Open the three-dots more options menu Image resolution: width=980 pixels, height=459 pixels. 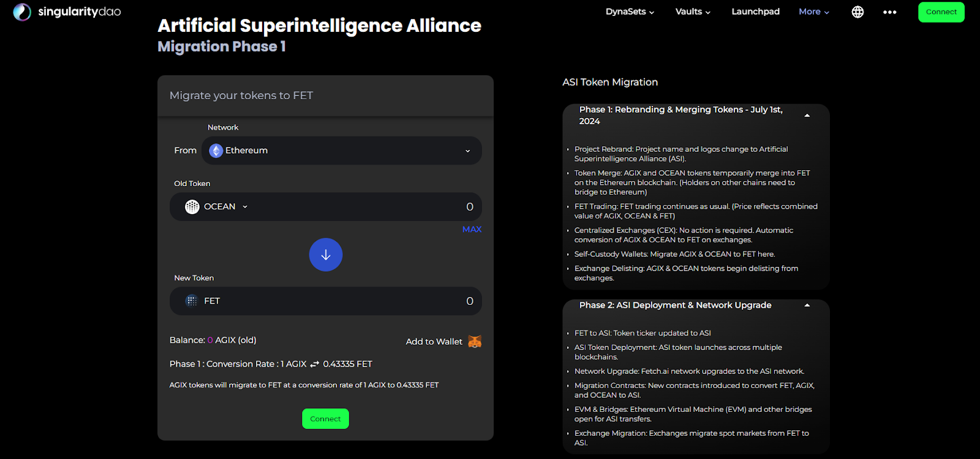pyautogui.click(x=890, y=12)
